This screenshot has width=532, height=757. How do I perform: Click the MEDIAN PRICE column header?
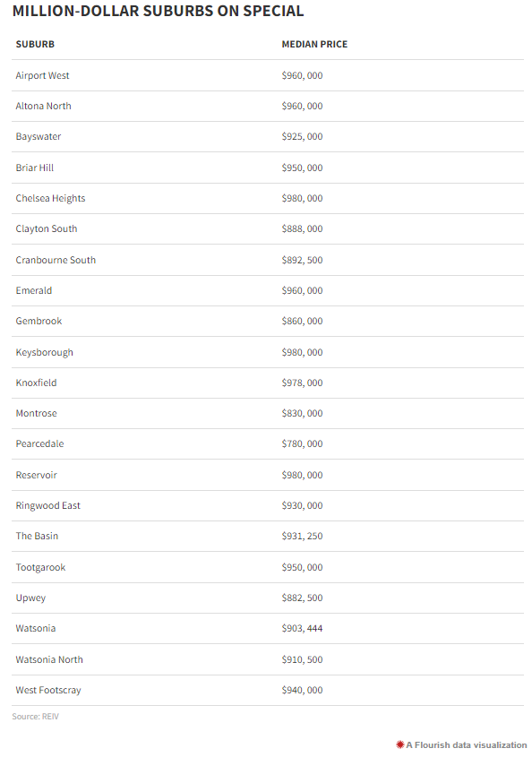click(x=314, y=45)
